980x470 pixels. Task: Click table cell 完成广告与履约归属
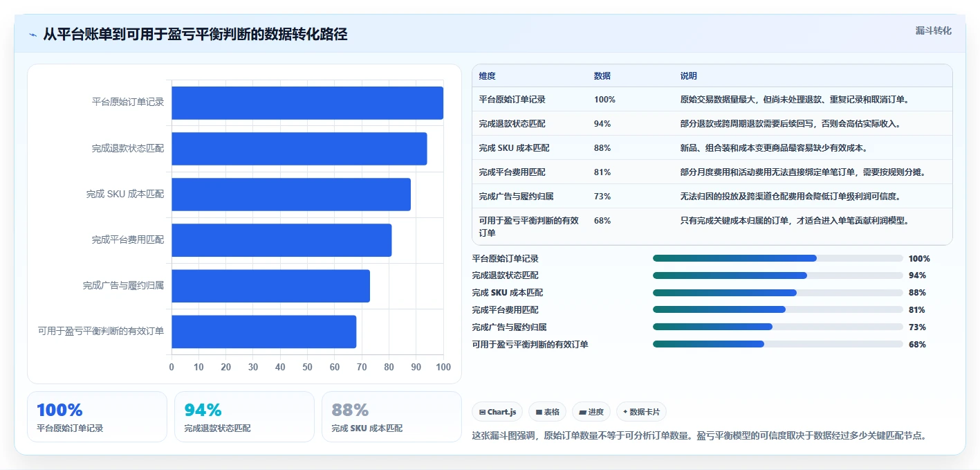point(516,197)
